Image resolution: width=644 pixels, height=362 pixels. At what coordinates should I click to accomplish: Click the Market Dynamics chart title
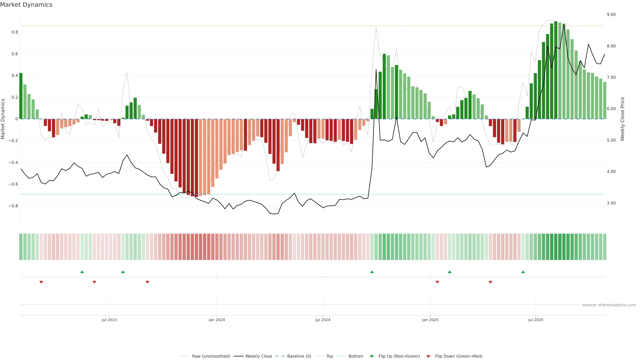(x=26, y=5)
